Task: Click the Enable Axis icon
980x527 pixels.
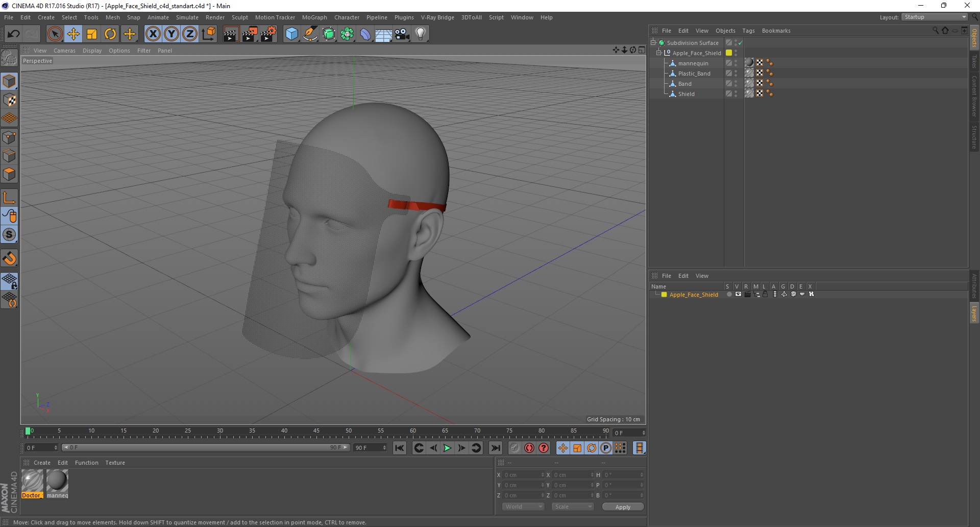Action: [x=9, y=198]
